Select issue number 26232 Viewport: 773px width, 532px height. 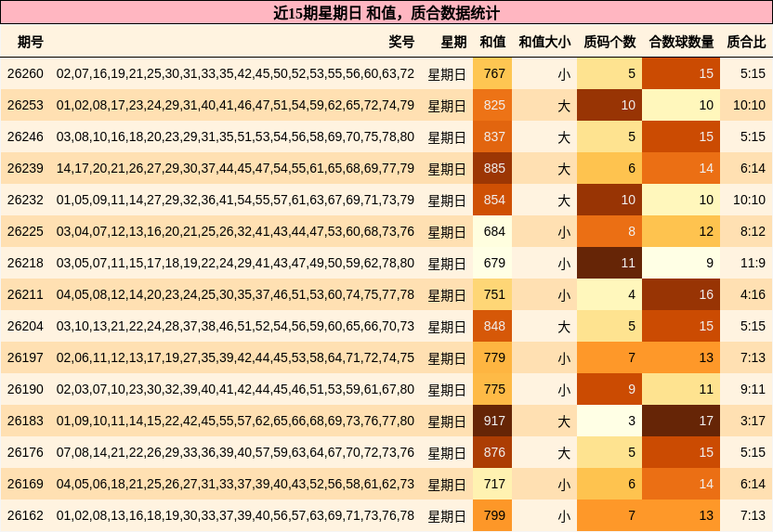tap(25, 200)
